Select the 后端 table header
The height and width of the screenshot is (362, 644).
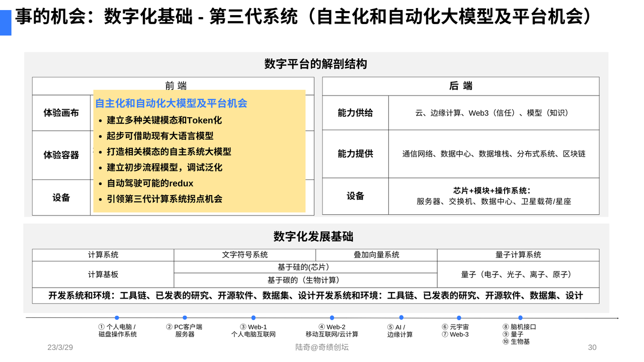point(460,86)
